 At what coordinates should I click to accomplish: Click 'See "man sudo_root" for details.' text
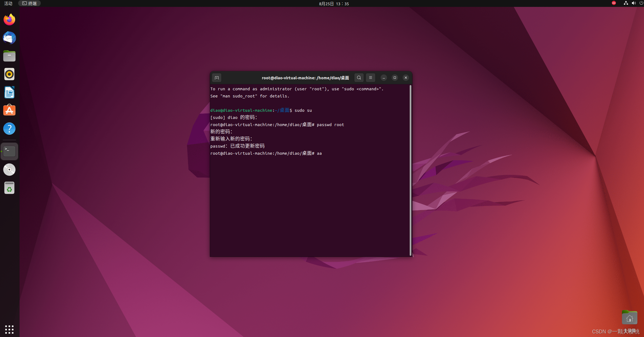250,96
